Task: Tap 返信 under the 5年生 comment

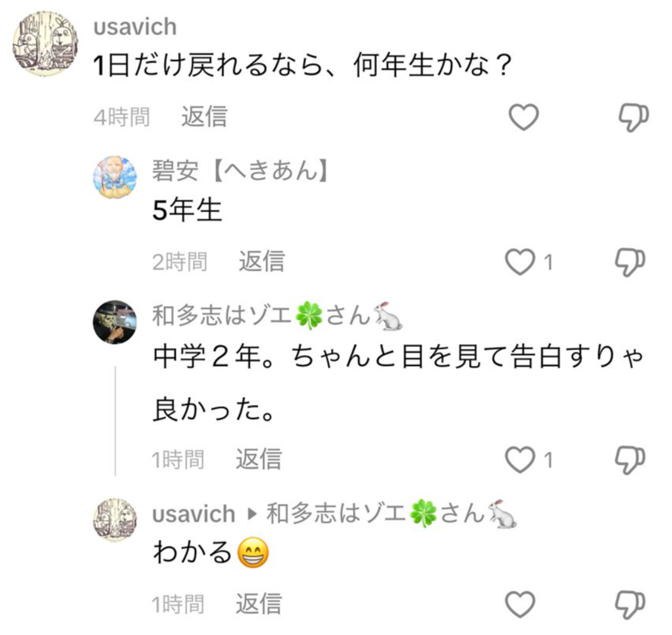Action: 261,261
